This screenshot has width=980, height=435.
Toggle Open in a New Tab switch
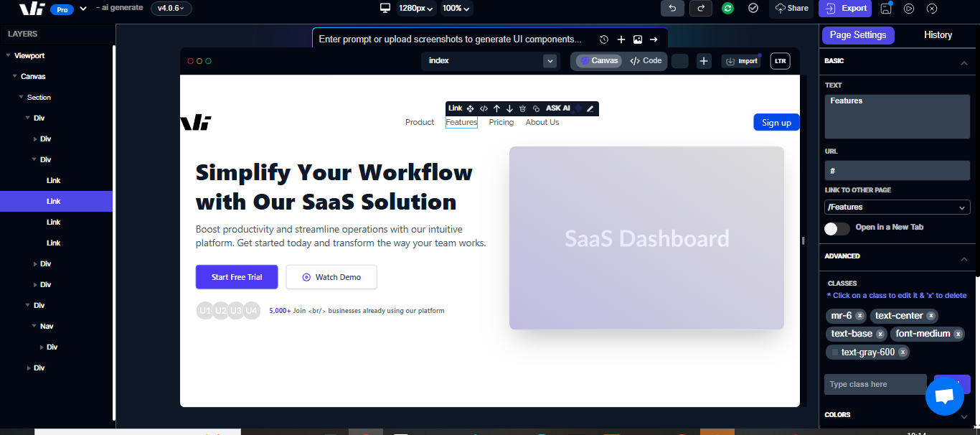tap(837, 228)
